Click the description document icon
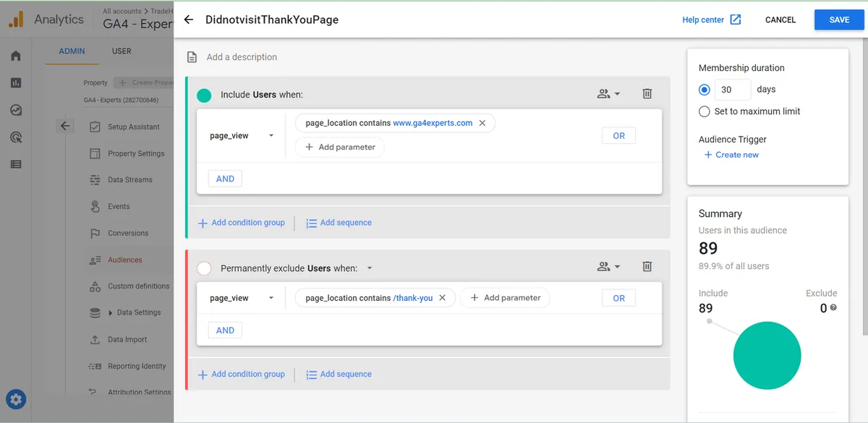This screenshot has width=868, height=423. (192, 57)
